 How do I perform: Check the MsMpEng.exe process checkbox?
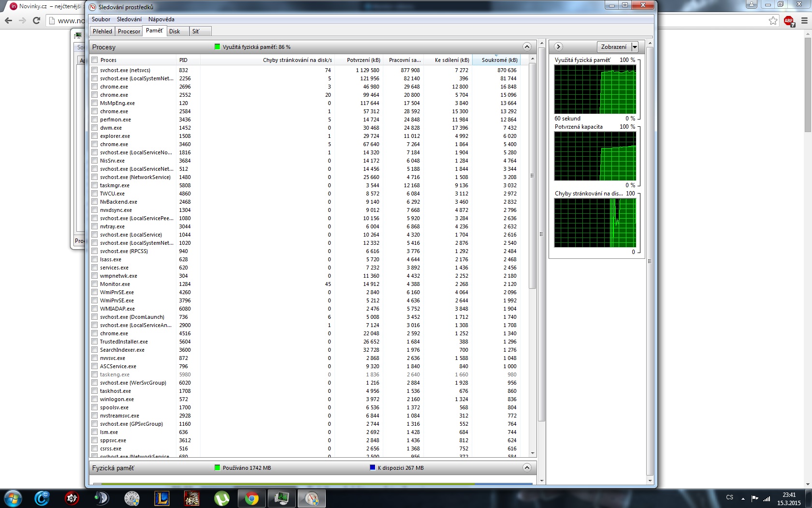95,103
